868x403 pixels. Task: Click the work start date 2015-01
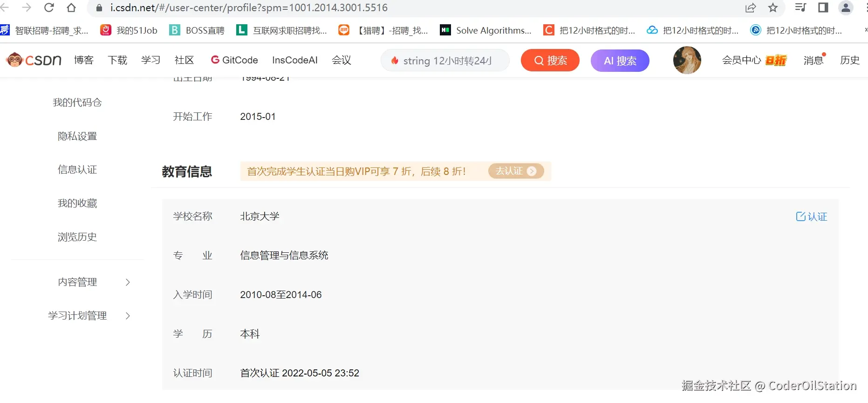click(x=258, y=117)
